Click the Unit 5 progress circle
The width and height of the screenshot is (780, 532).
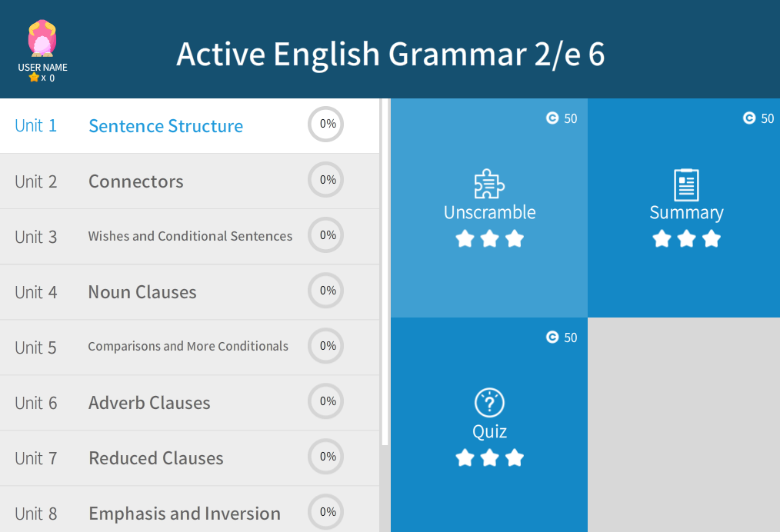(x=326, y=346)
